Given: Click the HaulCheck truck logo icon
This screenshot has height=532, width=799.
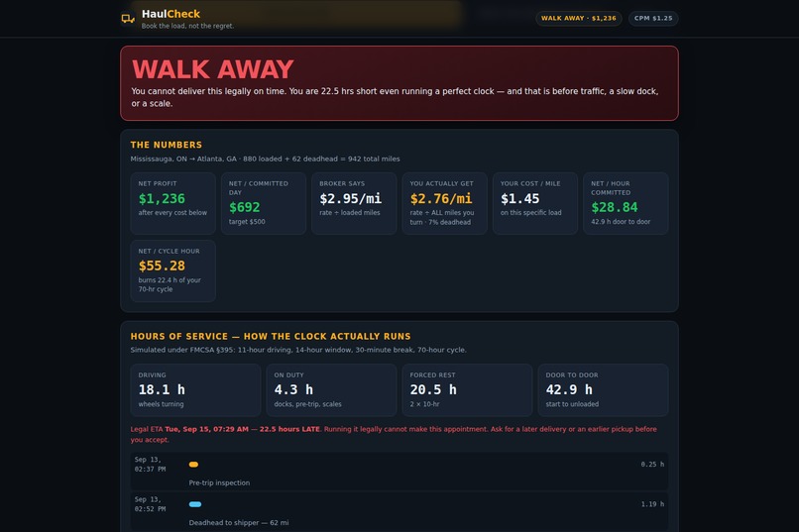Looking at the screenshot, I should pos(128,19).
